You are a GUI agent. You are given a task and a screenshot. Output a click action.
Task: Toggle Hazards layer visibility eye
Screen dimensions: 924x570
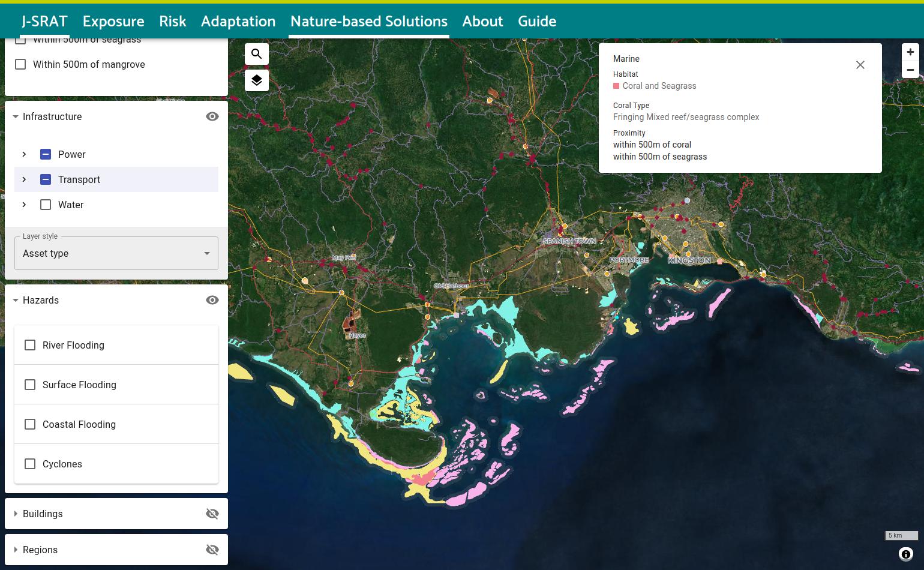click(x=212, y=300)
